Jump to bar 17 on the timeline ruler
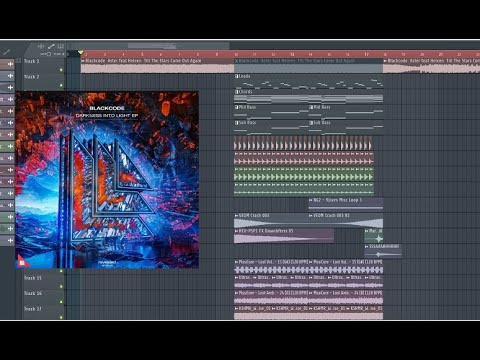This screenshot has width=480, height=360. (x=366, y=54)
